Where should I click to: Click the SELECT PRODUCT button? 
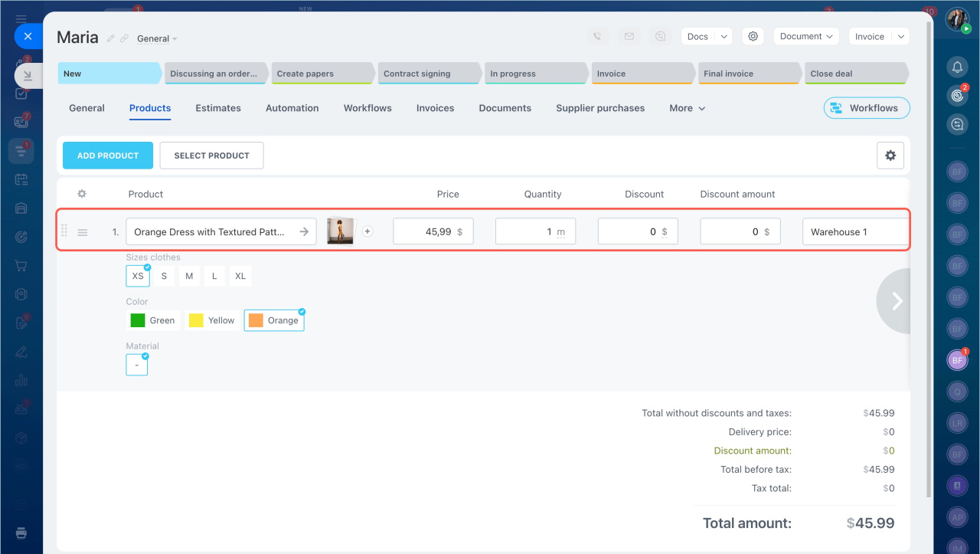[x=211, y=156]
